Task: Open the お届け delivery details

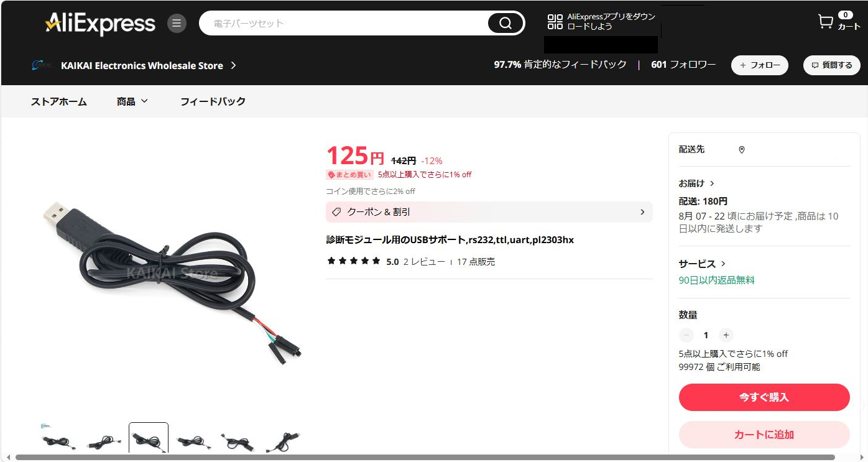Action: [696, 183]
